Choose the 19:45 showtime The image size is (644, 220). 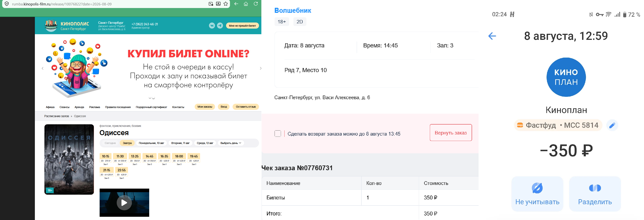(194, 158)
